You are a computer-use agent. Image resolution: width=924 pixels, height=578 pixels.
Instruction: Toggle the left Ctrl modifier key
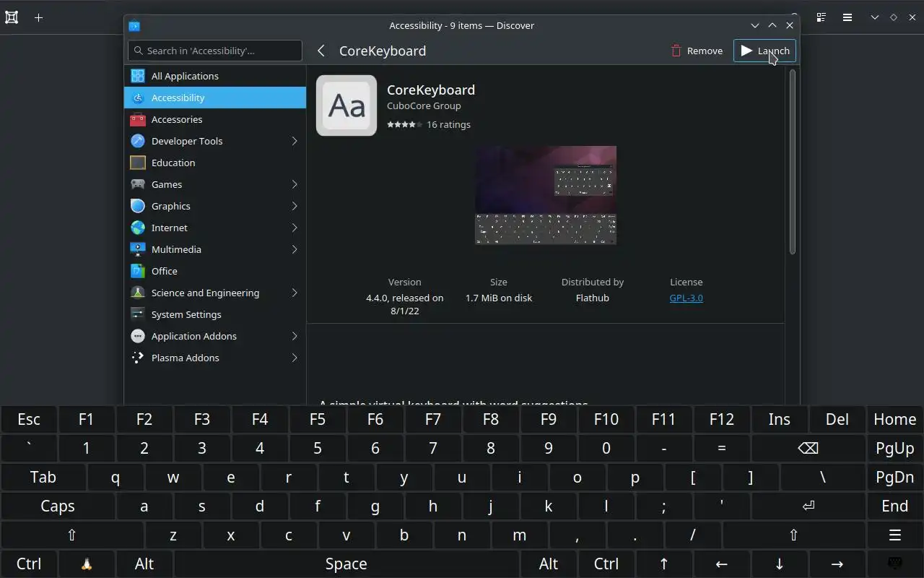tap(29, 564)
